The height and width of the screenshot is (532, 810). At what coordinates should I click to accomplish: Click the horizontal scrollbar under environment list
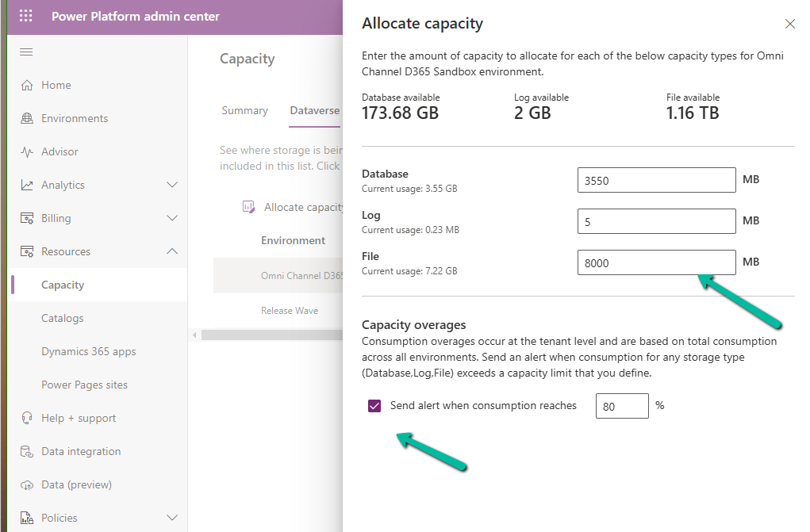coord(270,335)
